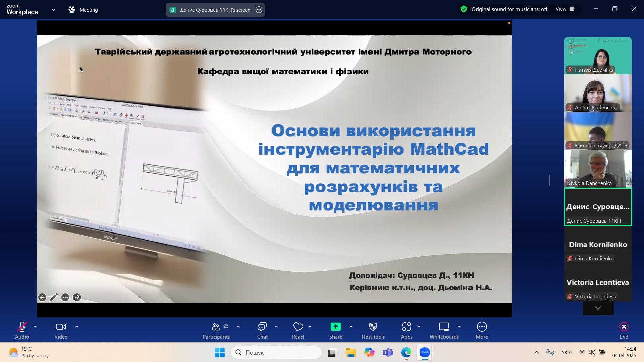Select Євген Пенчук video thumbnail
The height and width of the screenshot is (362, 644).
598,131
